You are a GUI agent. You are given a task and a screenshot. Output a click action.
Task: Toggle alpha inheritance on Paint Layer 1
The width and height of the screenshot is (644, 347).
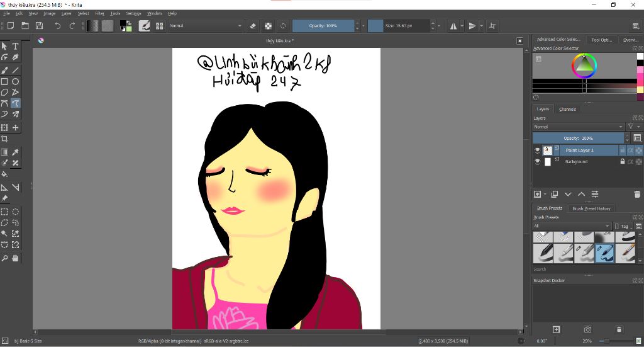[630, 151]
